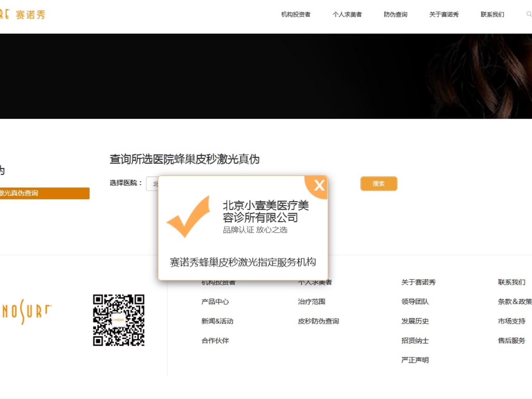Open the 产品中心 footer link

point(215,302)
